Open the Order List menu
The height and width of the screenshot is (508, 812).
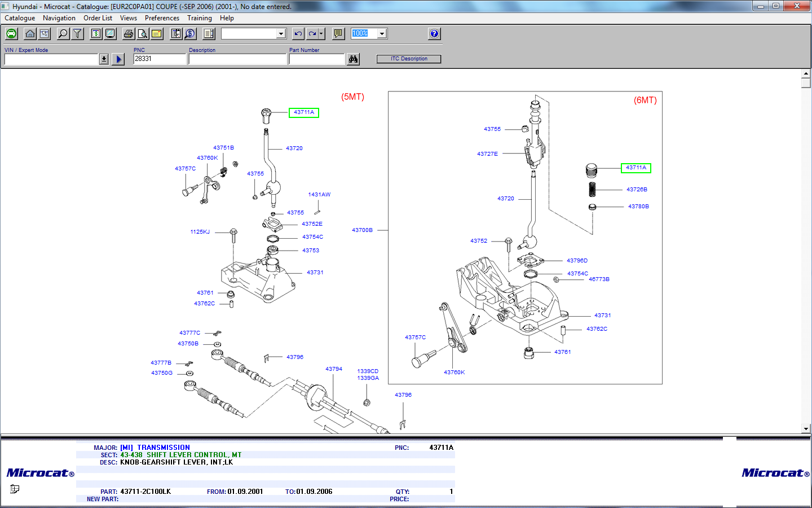pyautogui.click(x=98, y=18)
